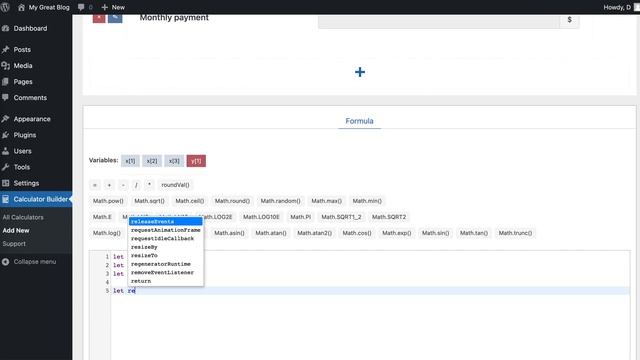Insert Math.SQRT1_2 constant
The height and width of the screenshot is (360, 640).
(x=341, y=217)
